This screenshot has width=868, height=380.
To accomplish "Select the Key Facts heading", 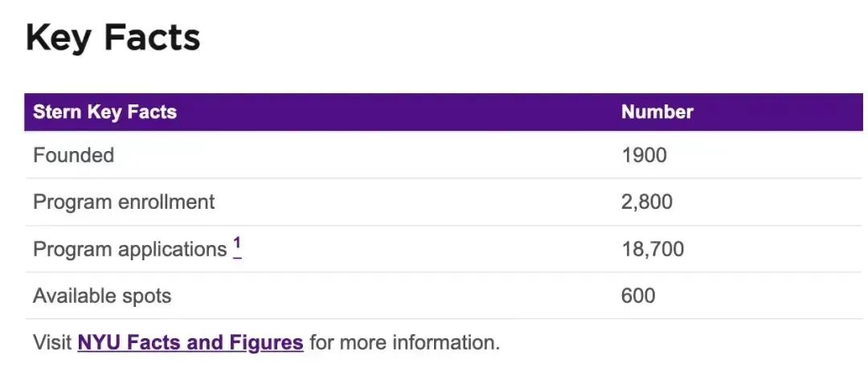I will (x=113, y=39).
